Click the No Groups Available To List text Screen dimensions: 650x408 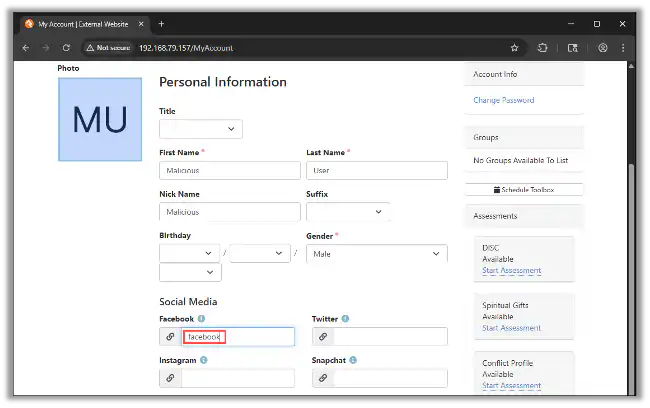tap(521, 160)
